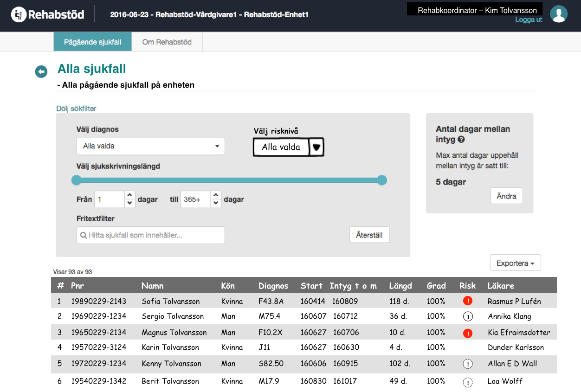Click the name Sergio Tolvansson

tap(173, 316)
